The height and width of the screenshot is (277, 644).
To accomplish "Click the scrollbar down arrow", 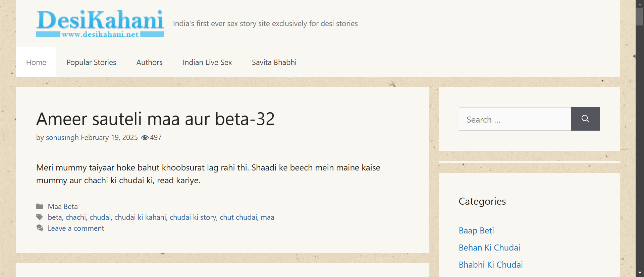I will click(640, 273).
